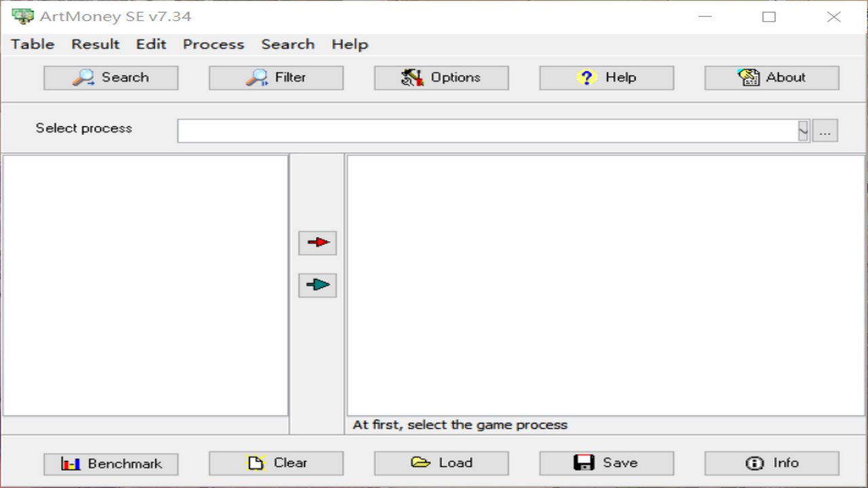The height and width of the screenshot is (488, 868).
Task: Run the Benchmark test
Action: point(111,464)
